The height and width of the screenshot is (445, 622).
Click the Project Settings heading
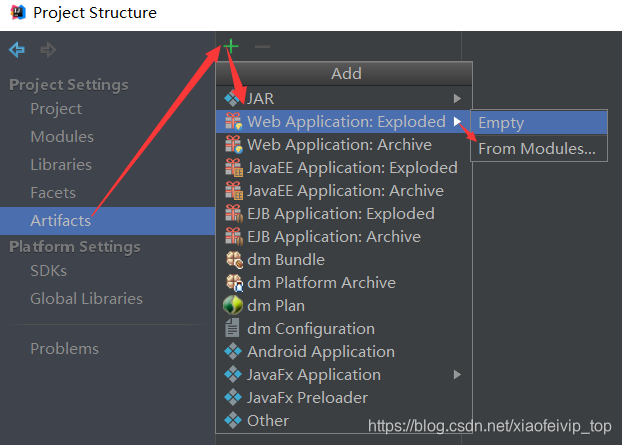69,85
